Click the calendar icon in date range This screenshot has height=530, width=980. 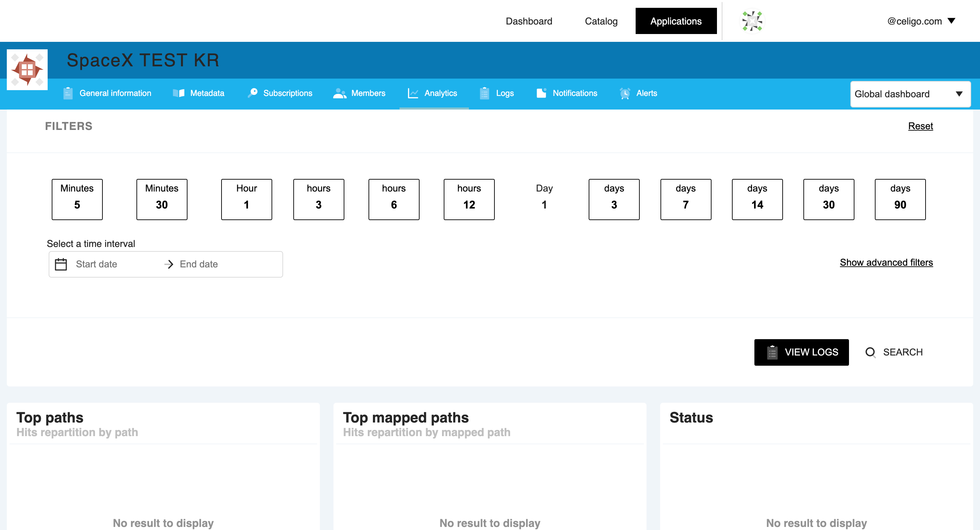[x=61, y=264]
